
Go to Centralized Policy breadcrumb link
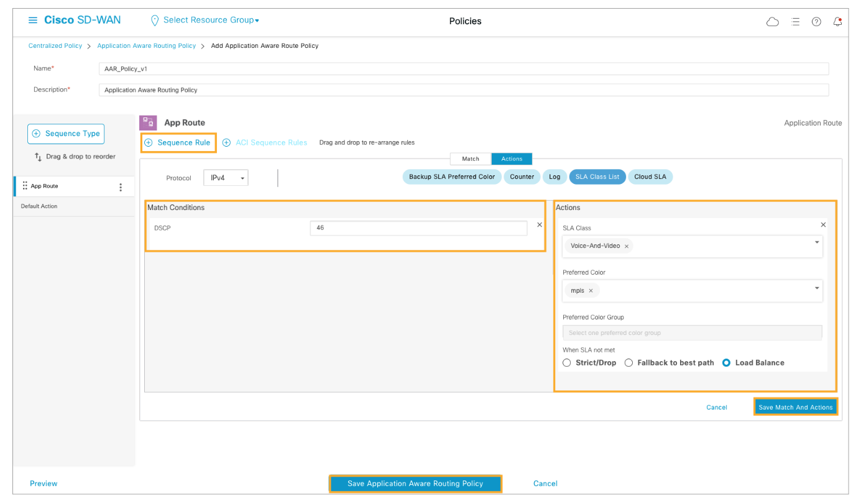pyautogui.click(x=55, y=46)
